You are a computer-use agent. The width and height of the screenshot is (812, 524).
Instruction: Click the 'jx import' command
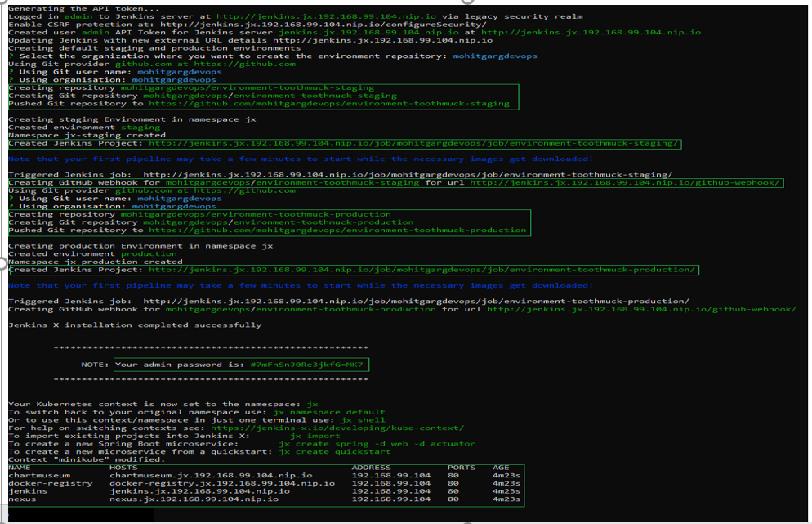pos(315,436)
